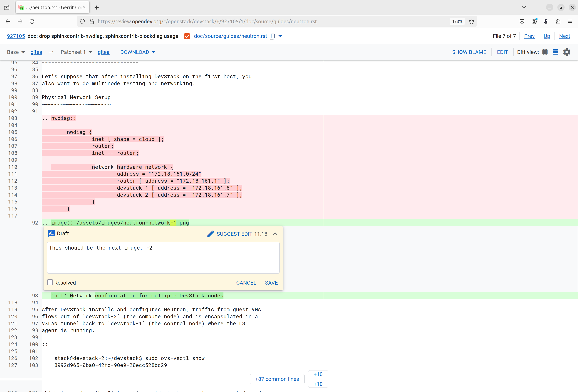Open change 927105 link
Viewport: 578px width, 392px height.
16,36
